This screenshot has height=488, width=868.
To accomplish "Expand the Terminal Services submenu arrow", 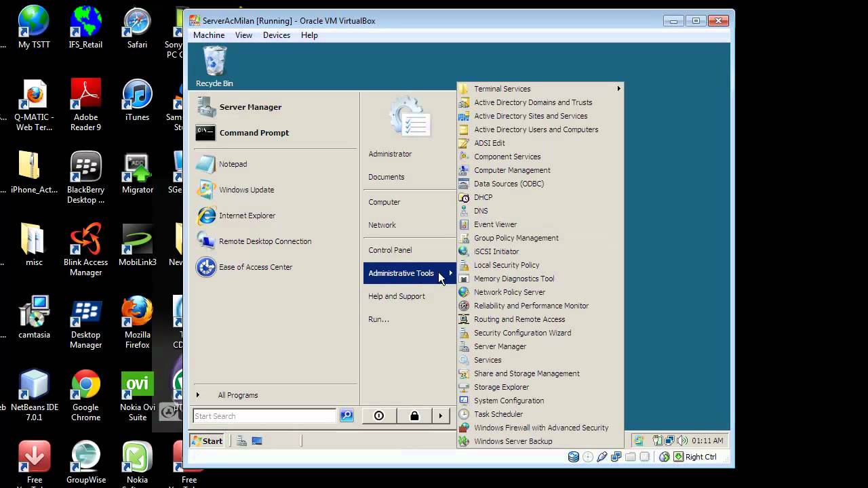I will point(618,89).
